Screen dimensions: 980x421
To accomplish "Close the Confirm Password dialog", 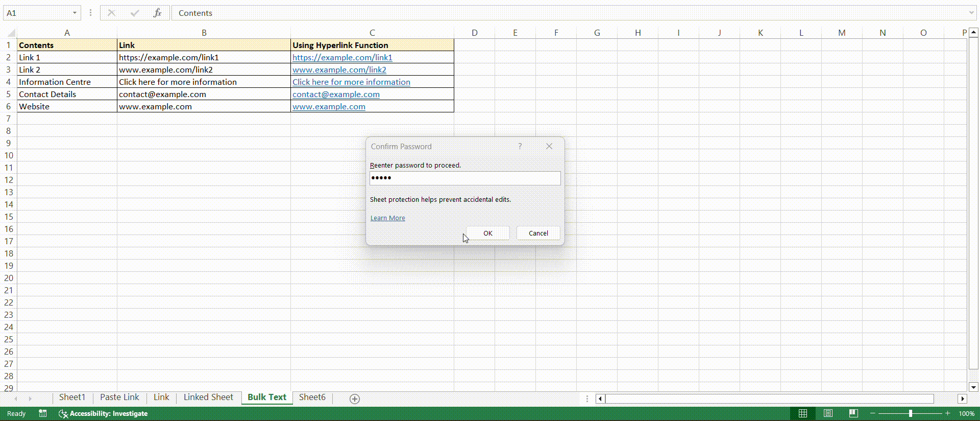I will [x=549, y=146].
